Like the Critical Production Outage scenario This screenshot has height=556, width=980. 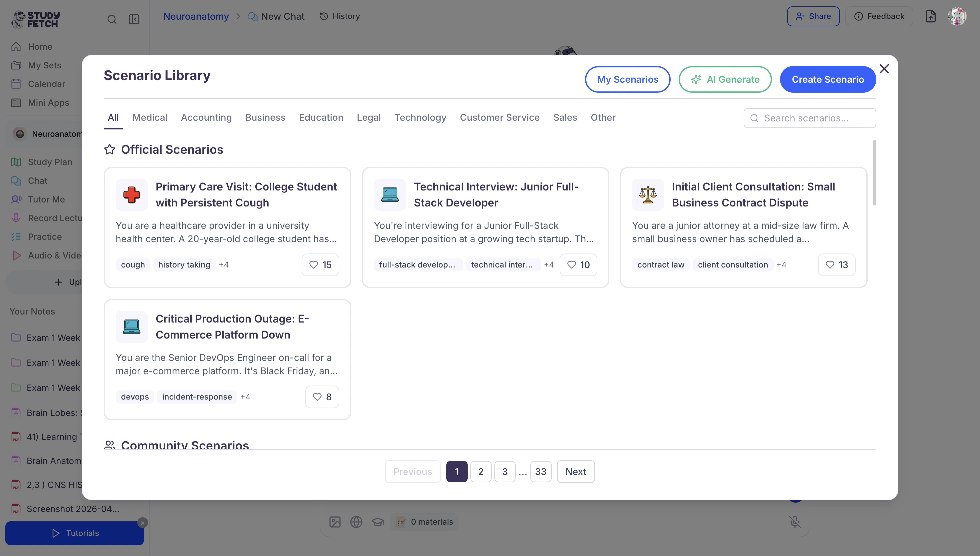click(322, 397)
